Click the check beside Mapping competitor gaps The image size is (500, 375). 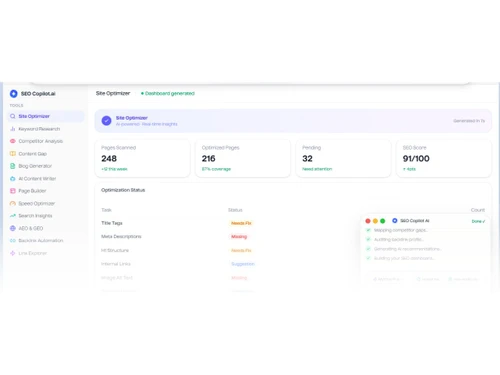368,230
